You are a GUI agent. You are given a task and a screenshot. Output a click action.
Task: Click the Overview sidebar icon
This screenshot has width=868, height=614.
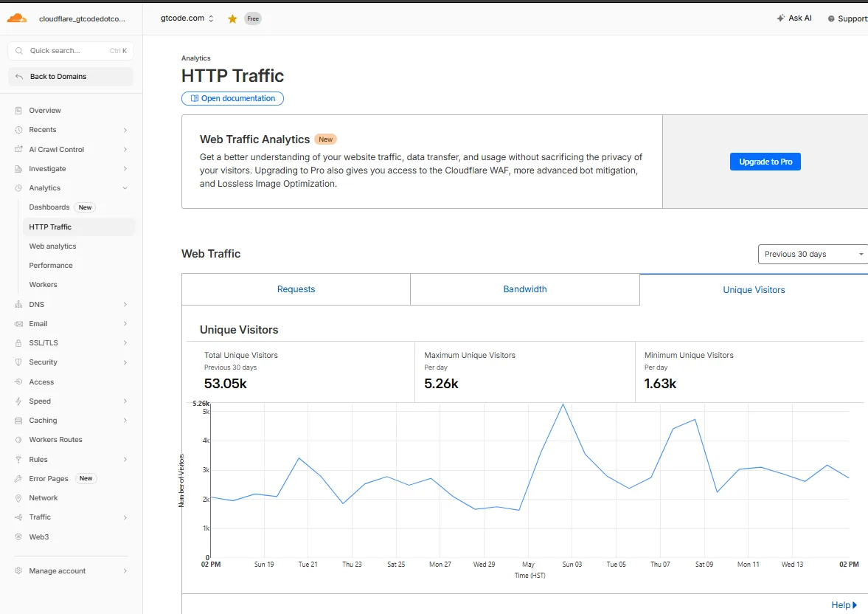[x=18, y=110]
